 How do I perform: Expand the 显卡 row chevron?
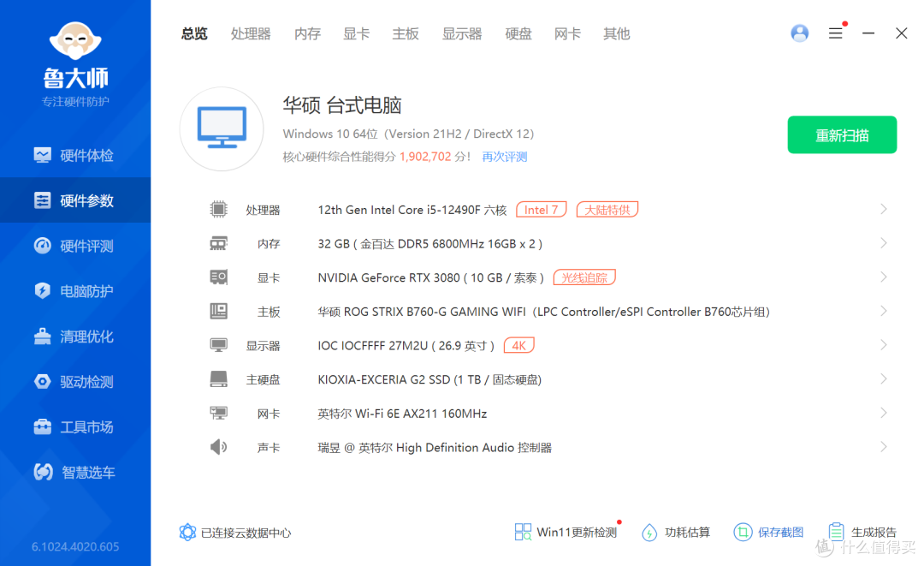[x=883, y=277]
